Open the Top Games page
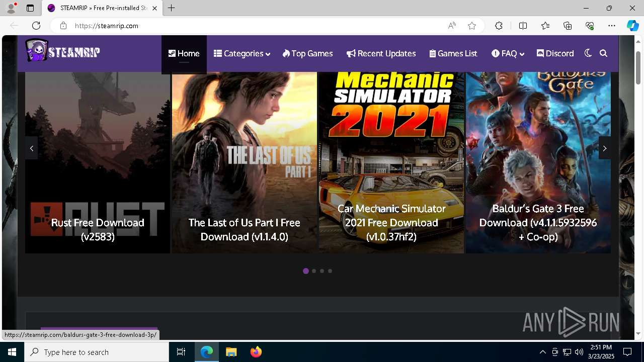The height and width of the screenshot is (362, 644). 308,53
